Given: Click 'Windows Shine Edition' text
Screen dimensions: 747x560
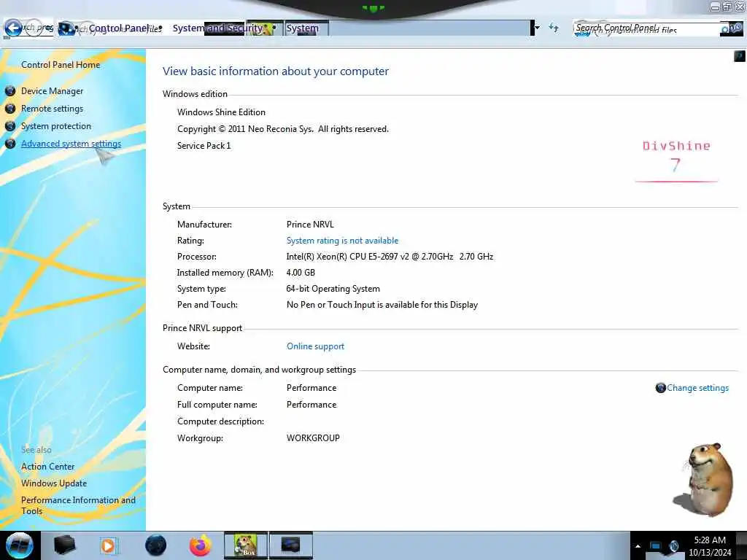Looking at the screenshot, I should pos(221,112).
